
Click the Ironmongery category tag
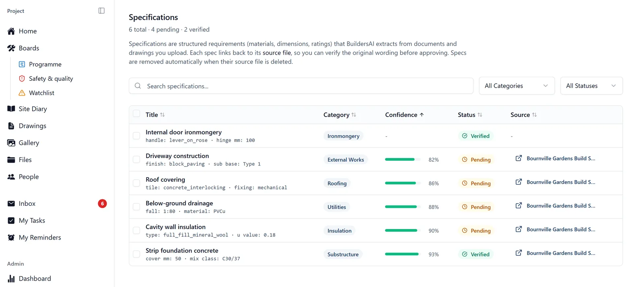pos(343,136)
